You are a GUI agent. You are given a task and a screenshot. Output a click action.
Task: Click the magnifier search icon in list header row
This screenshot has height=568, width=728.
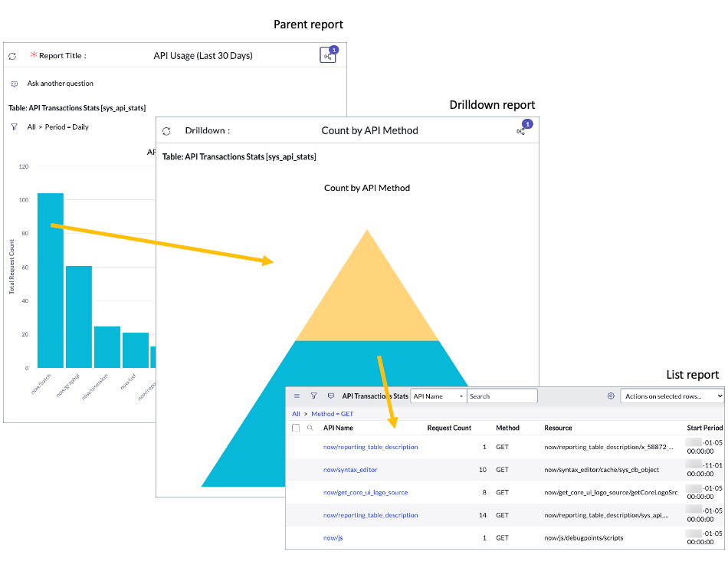coord(310,427)
